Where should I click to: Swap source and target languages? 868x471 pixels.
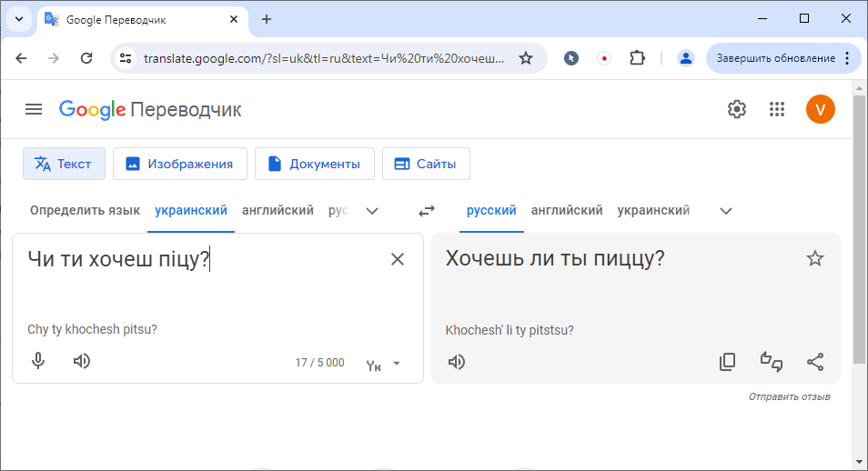(x=427, y=211)
